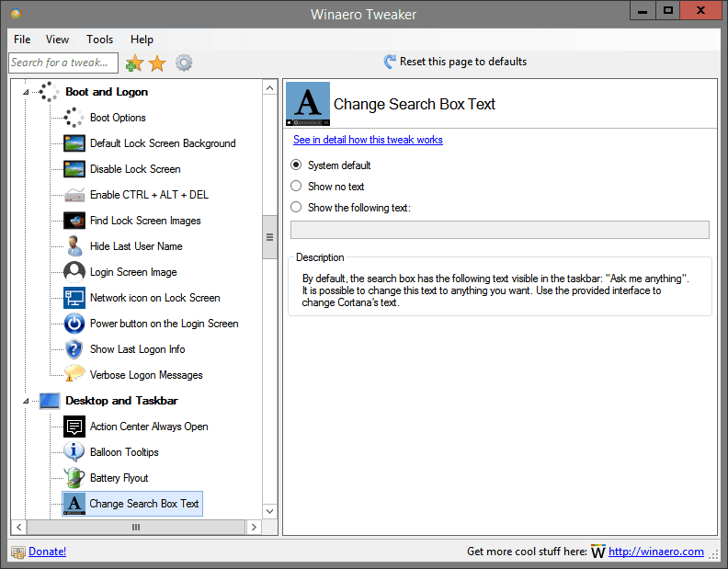Click the Battery Flyout battery icon
This screenshot has width=728, height=569.
point(74,477)
